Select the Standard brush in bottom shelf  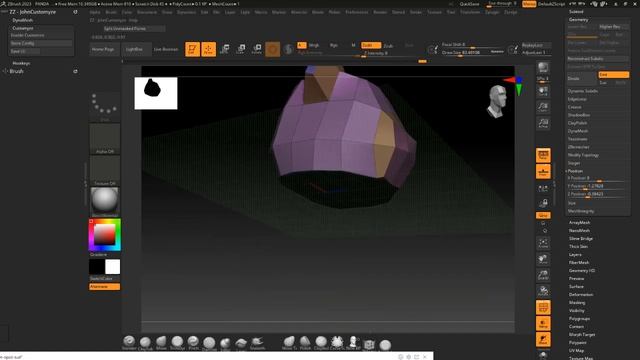129,342
